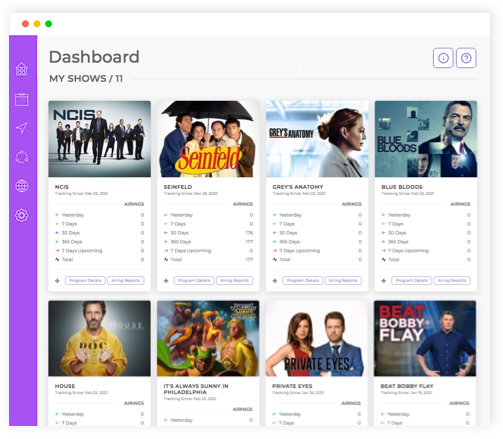Open the globe icon in sidebar
The width and height of the screenshot is (503, 439).
point(22,186)
